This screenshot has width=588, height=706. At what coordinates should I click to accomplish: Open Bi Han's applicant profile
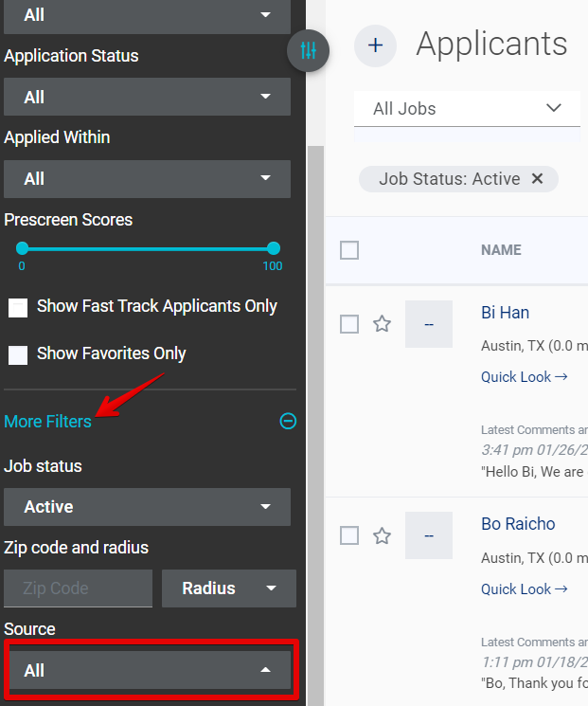coord(505,313)
